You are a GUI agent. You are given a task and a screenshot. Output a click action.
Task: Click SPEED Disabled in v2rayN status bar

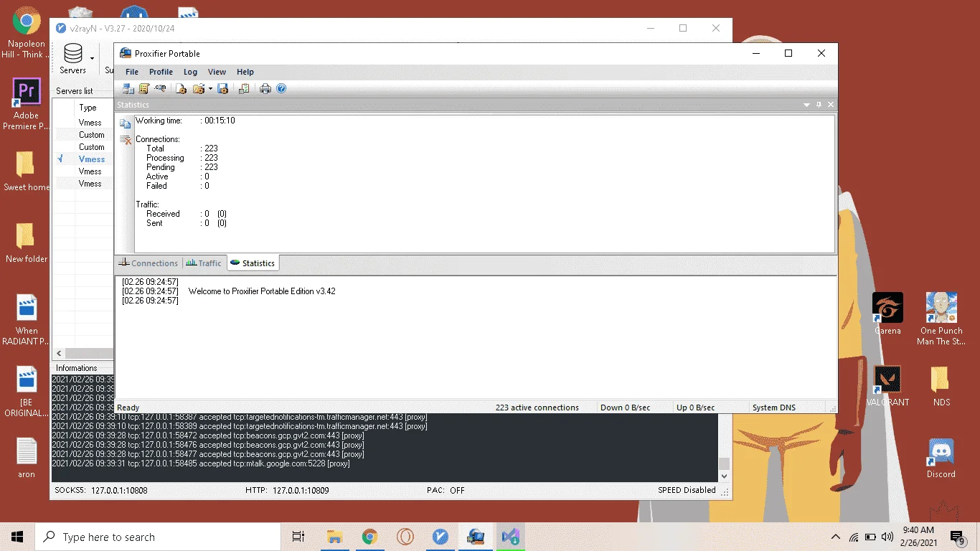click(687, 491)
